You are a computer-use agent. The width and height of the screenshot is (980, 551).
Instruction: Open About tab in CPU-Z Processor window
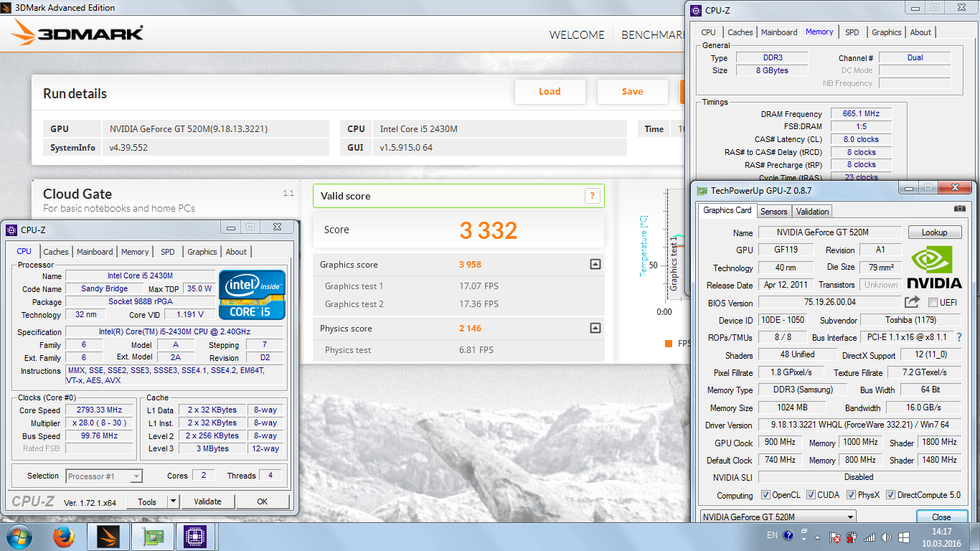point(236,252)
